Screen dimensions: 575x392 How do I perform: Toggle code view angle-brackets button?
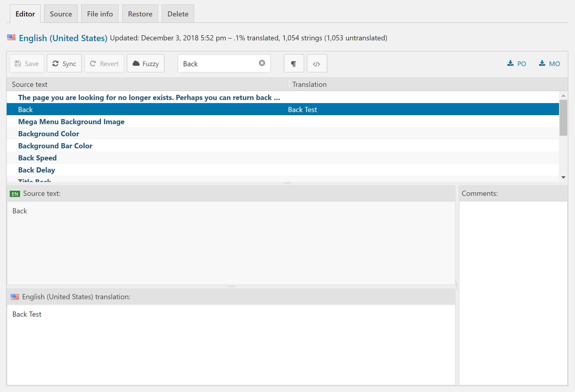(x=317, y=63)
